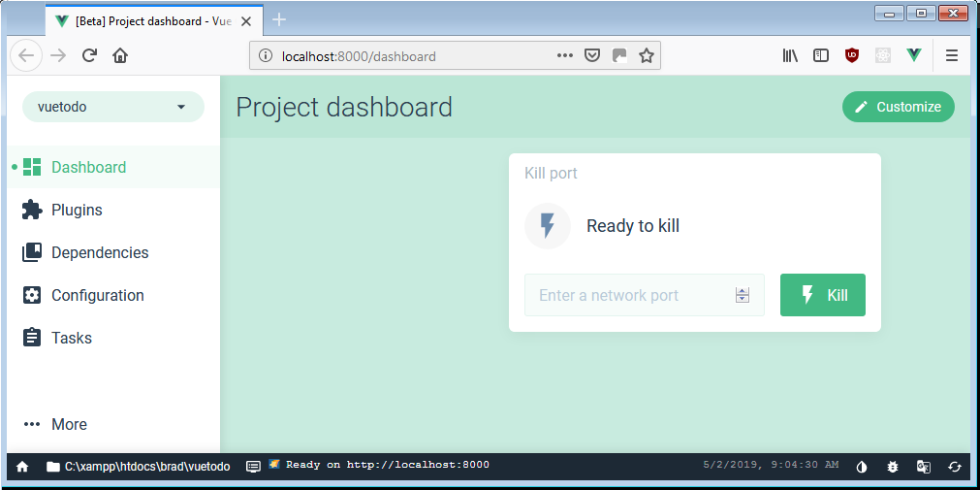Click the Project dashboard heading

tap(344, 107)
